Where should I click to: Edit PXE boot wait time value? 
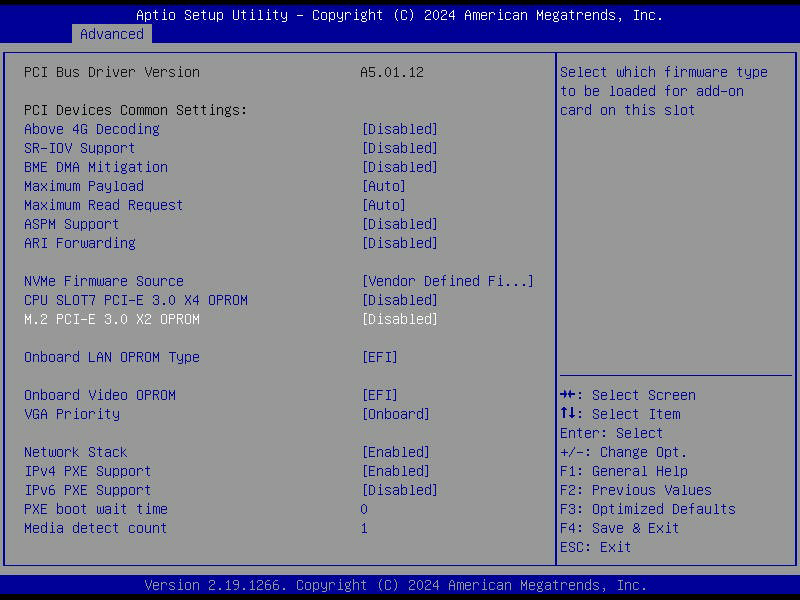[x=364, y=509]
